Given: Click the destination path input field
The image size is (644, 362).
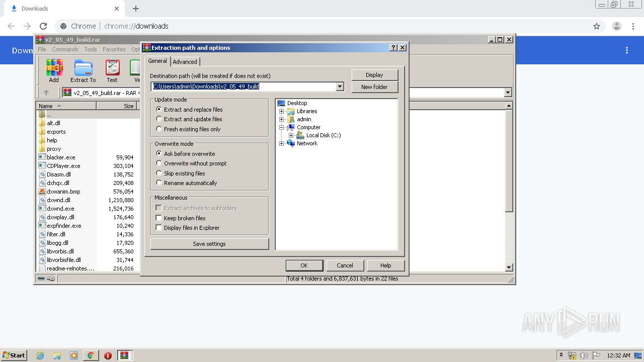Looking at the screenshot, I should click(244, 86).
